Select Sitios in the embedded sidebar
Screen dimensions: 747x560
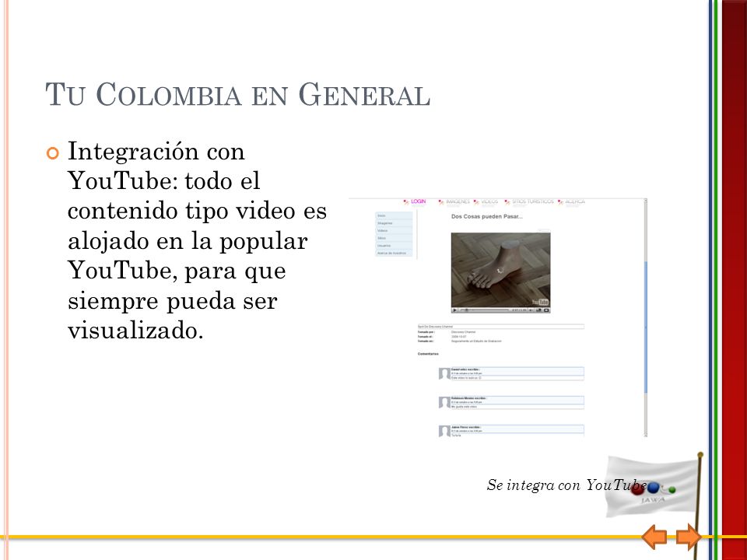(394, 238)
